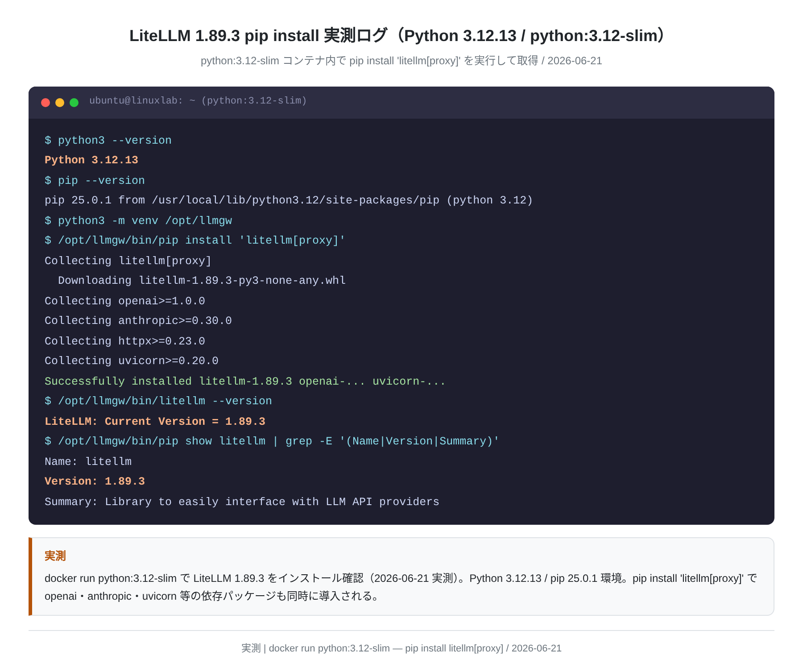Click the footer text '実測 | docker run python:3.12-slim'
This screenshot has width=803, height=672.
point(401,648)
